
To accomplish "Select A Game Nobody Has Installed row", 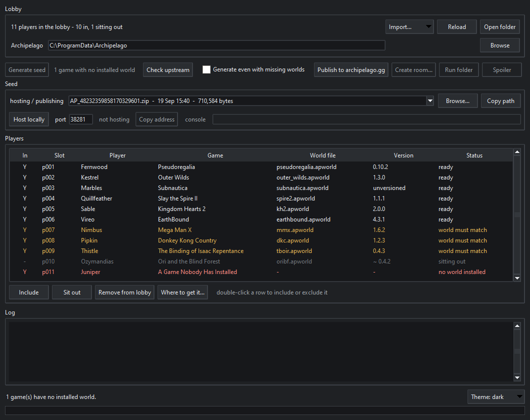I will [x=261, y=271].
